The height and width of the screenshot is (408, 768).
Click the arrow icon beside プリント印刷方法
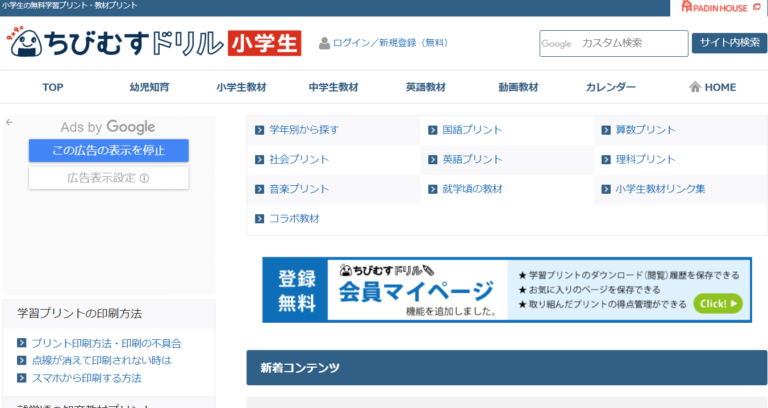pyautogui.click(x=22, y=343)
